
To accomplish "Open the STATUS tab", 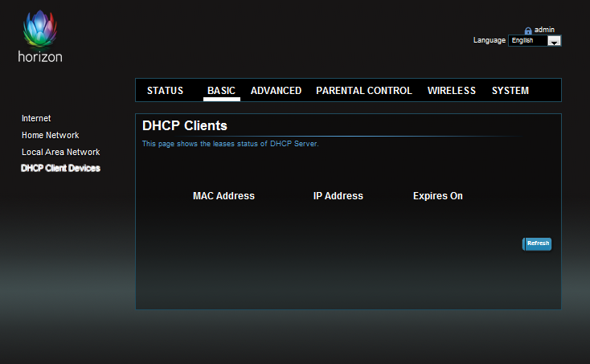I will click(x=165, y=91).
